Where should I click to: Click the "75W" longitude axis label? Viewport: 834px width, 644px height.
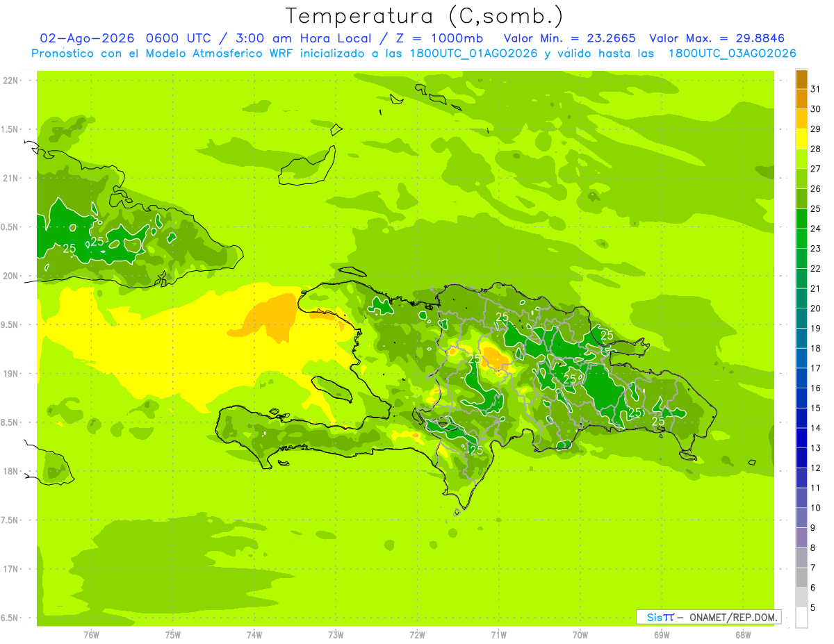click(x=172, y=634)
